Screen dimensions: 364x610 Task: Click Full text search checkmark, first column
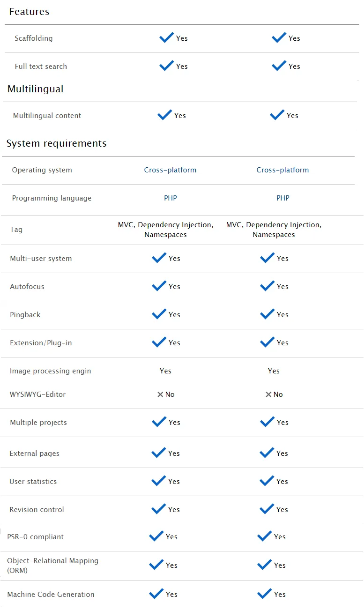pos(166,66)
